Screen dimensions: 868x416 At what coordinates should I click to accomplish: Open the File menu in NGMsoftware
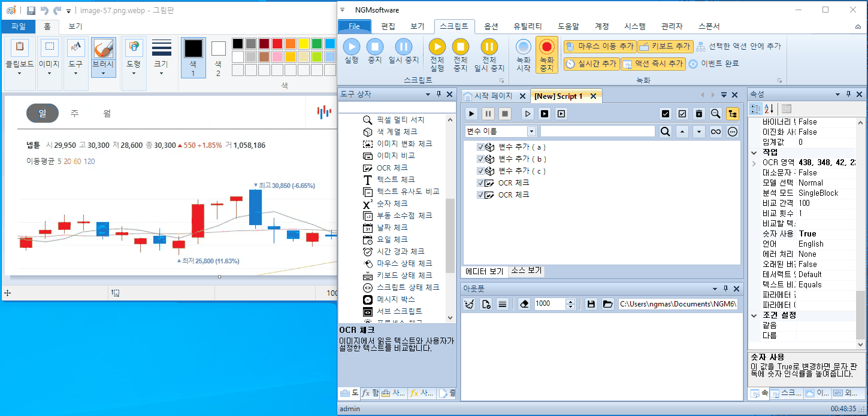354,26
